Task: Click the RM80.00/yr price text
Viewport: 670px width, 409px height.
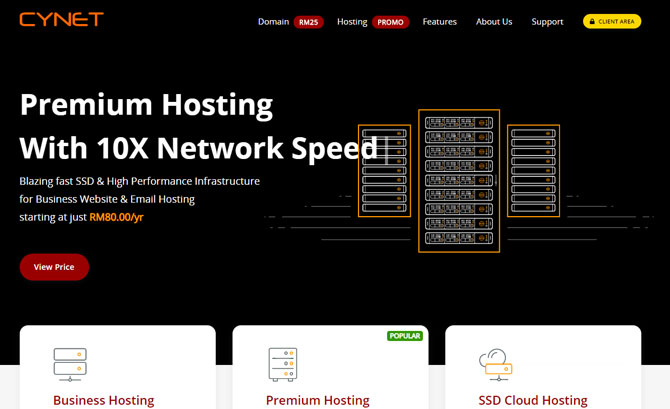Action: 116,217
